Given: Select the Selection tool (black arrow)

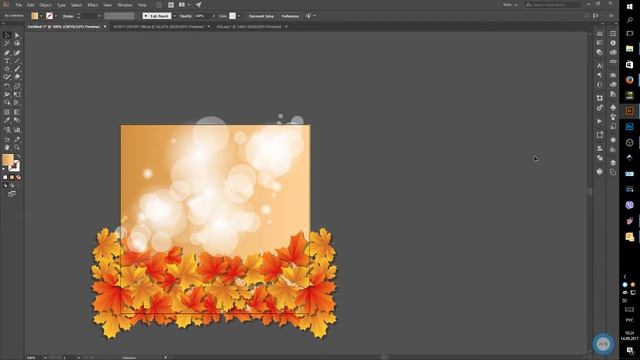Looking at the screenshot, I should (x=7, y=35).
